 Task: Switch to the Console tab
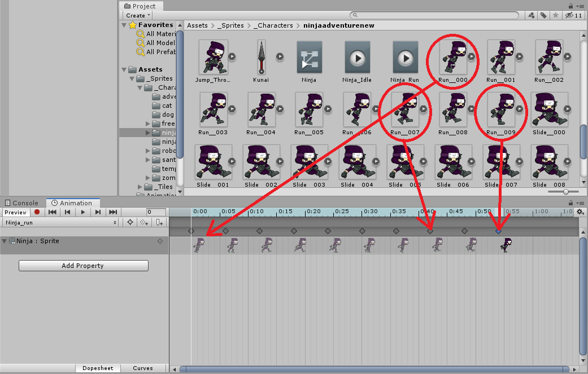coord(22,203)
